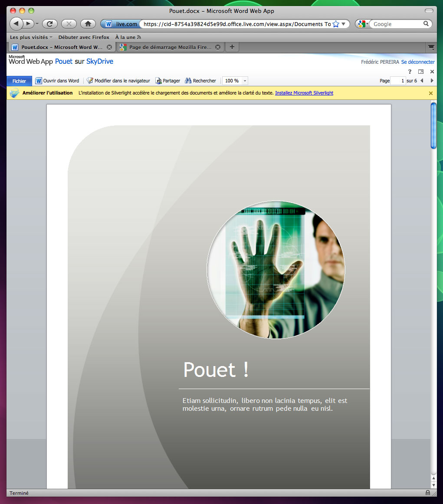Click the circular hand-scan image
The image size is (443, 504).
click(x=276, y=270)
